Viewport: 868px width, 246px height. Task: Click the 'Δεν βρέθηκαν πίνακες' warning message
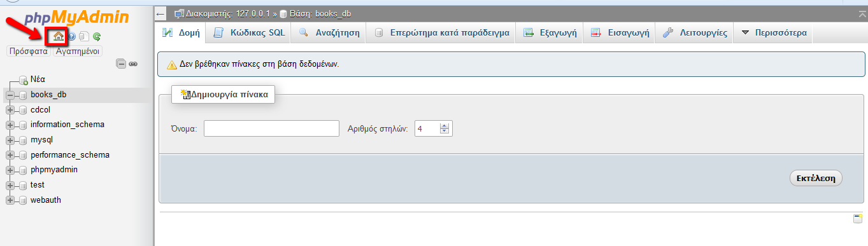511,64
